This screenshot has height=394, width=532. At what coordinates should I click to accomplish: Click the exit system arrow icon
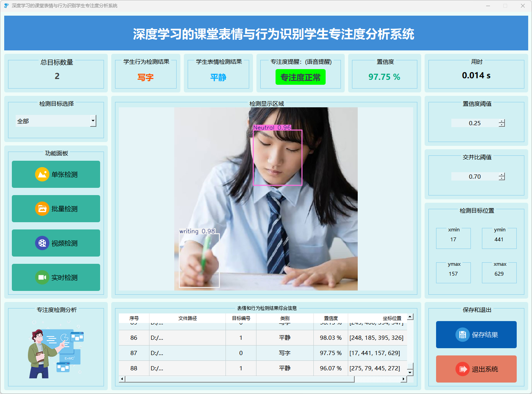(x=462, y=369)
